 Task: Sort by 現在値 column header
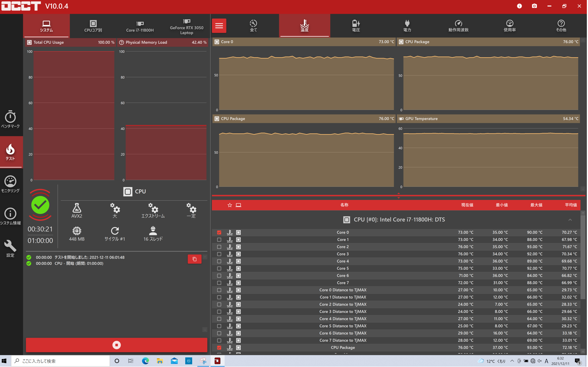(467, 205)
